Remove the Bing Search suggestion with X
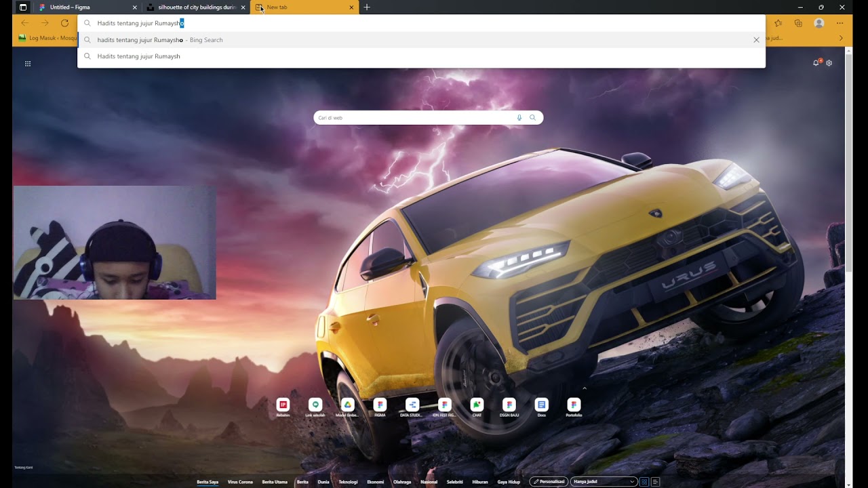This screenshot has height=488, width=868. tap(756, 40)
